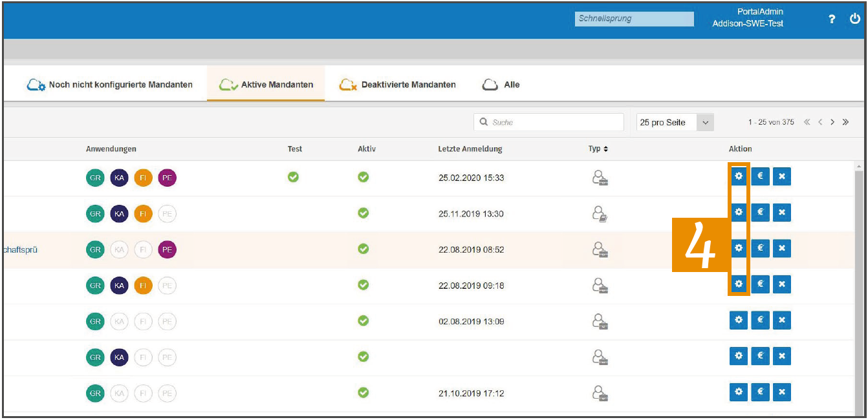Click the X action in the 25.02.2020 15:33 row
Viewport: 868px width, 420px height.
(782, 176)
